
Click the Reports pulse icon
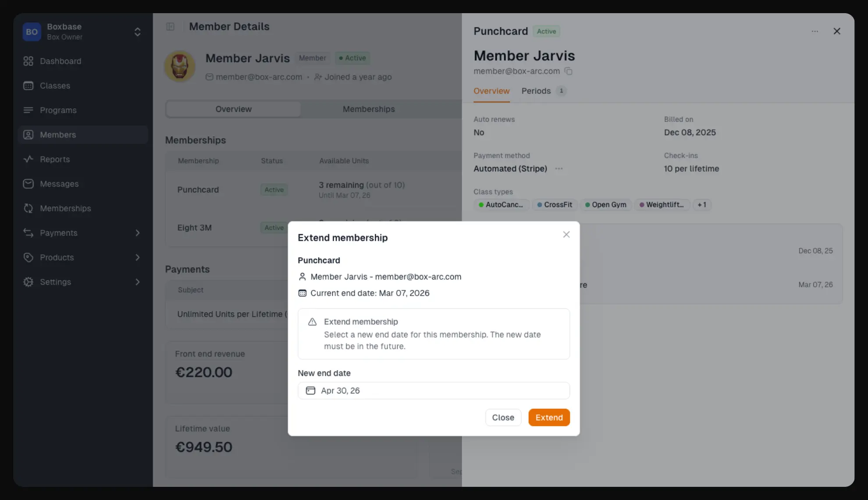tap(28, 159)
